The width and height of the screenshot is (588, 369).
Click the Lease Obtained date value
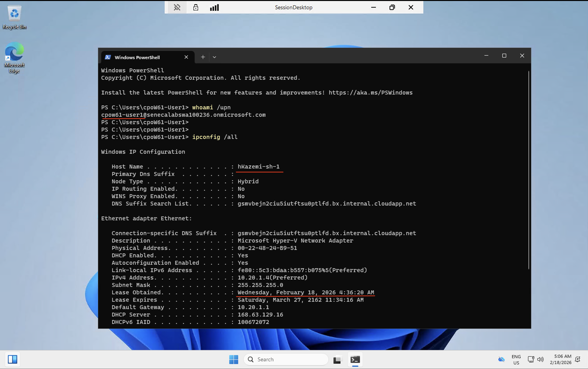pos(306,293)
